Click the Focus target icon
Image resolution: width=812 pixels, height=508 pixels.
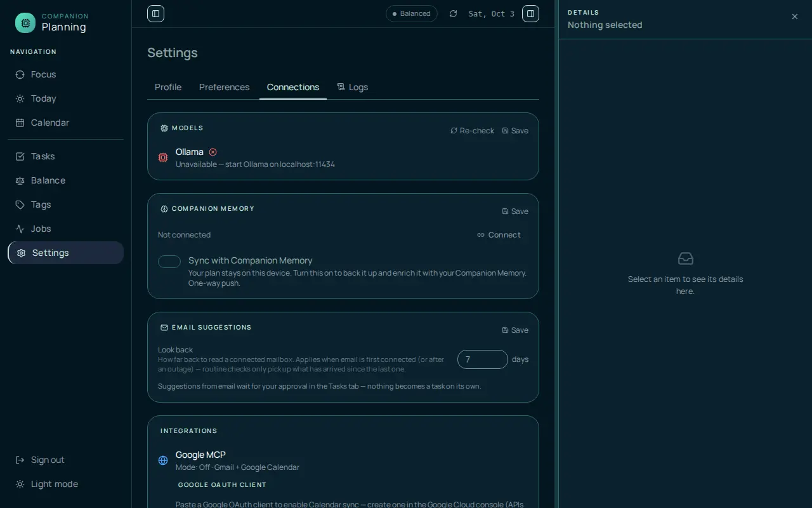20,74
